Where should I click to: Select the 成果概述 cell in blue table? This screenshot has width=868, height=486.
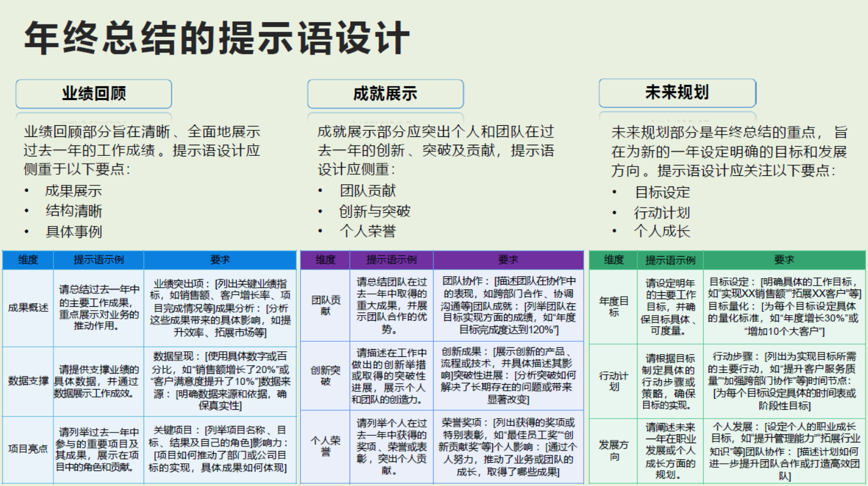click(28, 308)
